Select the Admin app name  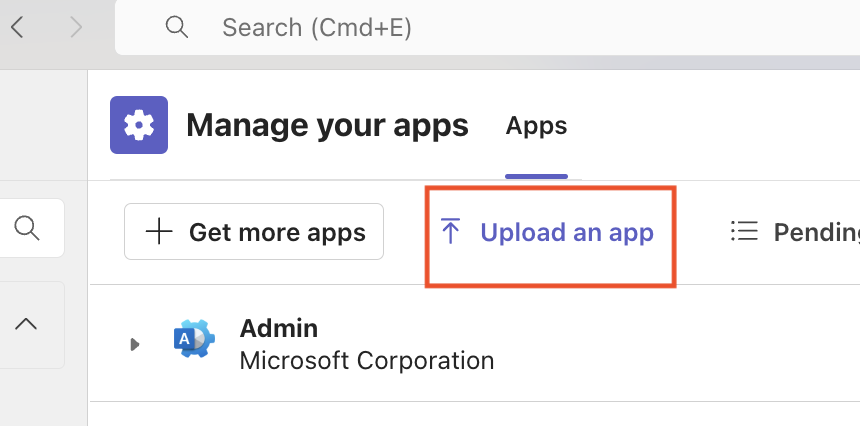(x=279, y=328)
